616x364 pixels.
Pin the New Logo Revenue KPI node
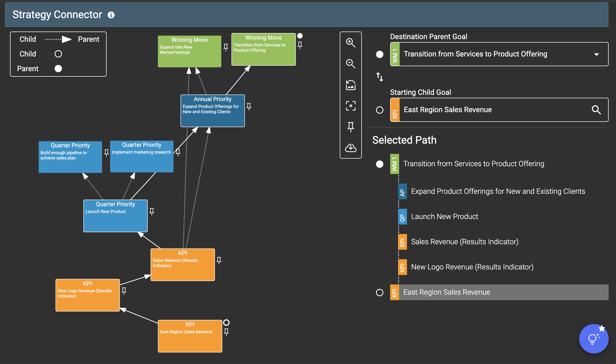click(124, 291)
